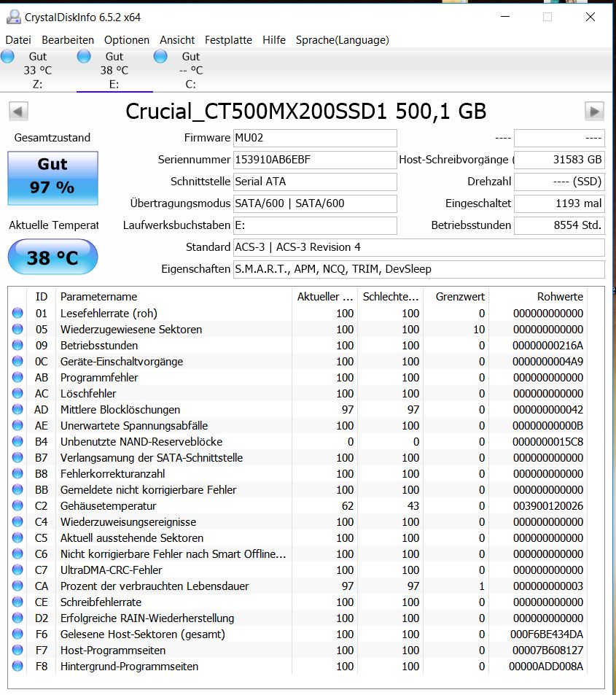
Task: Click status orb of row AB Programmfehler
Action: click(x=17, y=377)
